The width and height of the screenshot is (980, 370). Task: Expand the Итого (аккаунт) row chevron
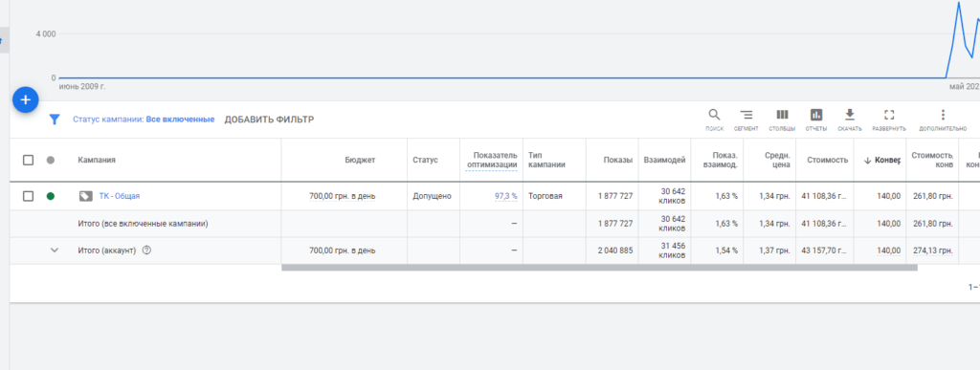point(55,250)
